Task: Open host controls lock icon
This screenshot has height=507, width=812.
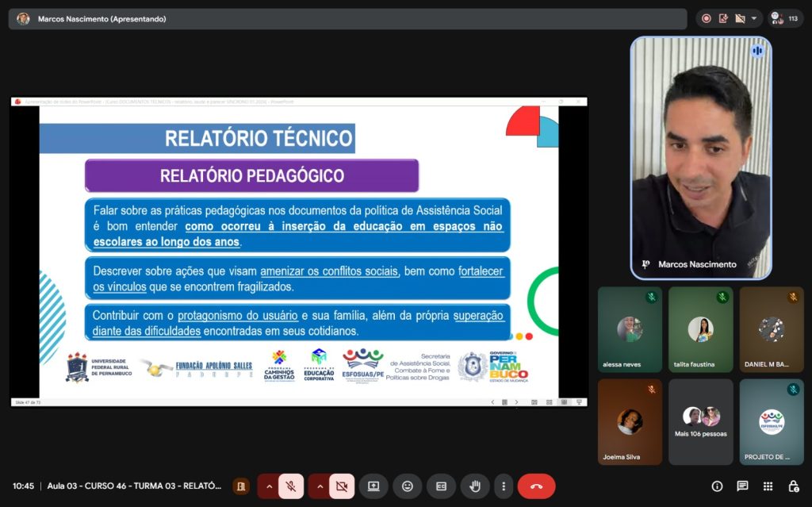Action: tap(793, 486)
